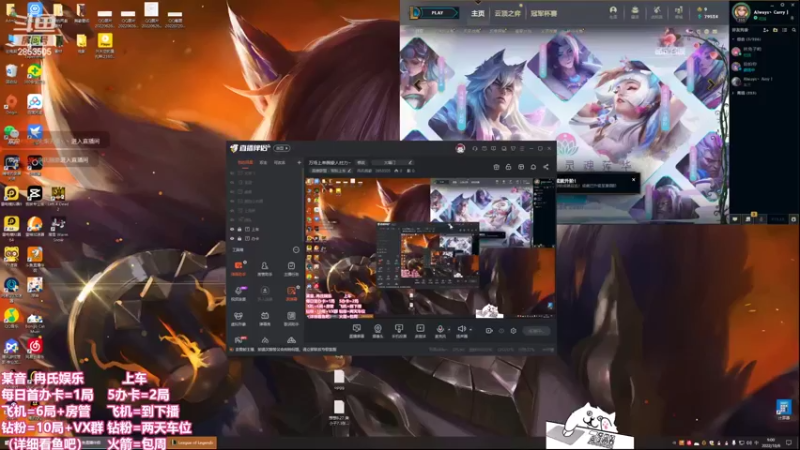Toggle visibility eye of the last source row
Screen dimensions: 800x450
coord(232,238)
